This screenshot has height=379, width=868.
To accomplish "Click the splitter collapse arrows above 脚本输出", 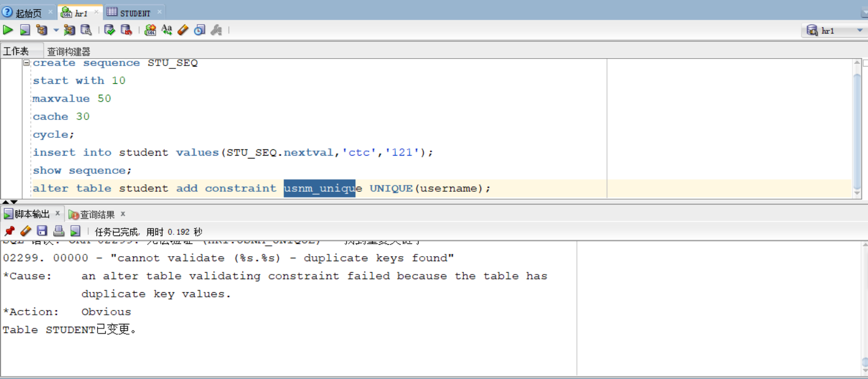I will click(10, 202).
